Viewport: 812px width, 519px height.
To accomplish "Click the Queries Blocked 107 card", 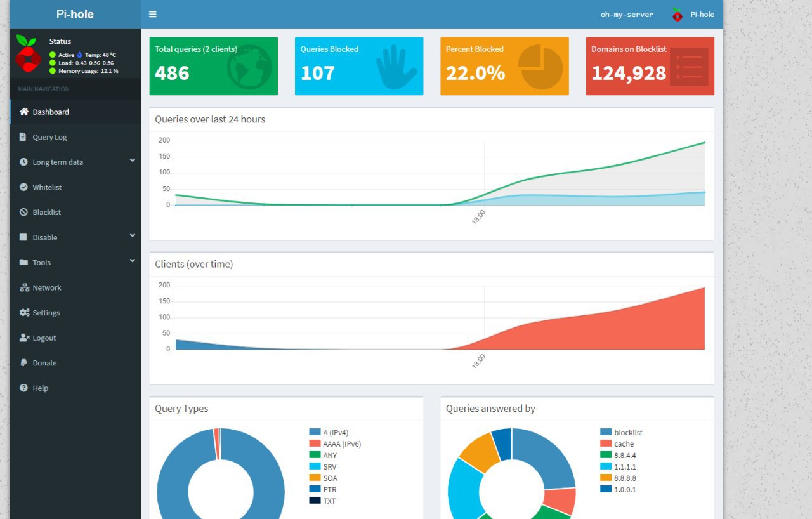I will coord(359,66).
